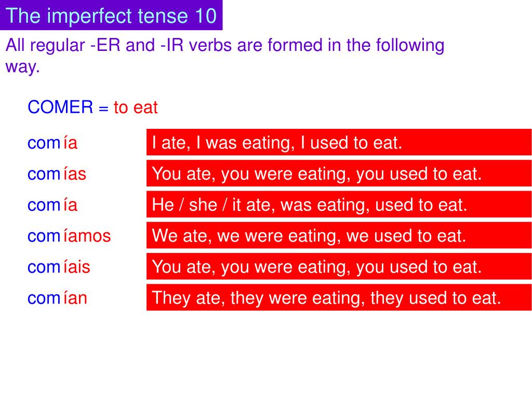Click the intro sentence about -ER and -IR verbs

[225, 56]
